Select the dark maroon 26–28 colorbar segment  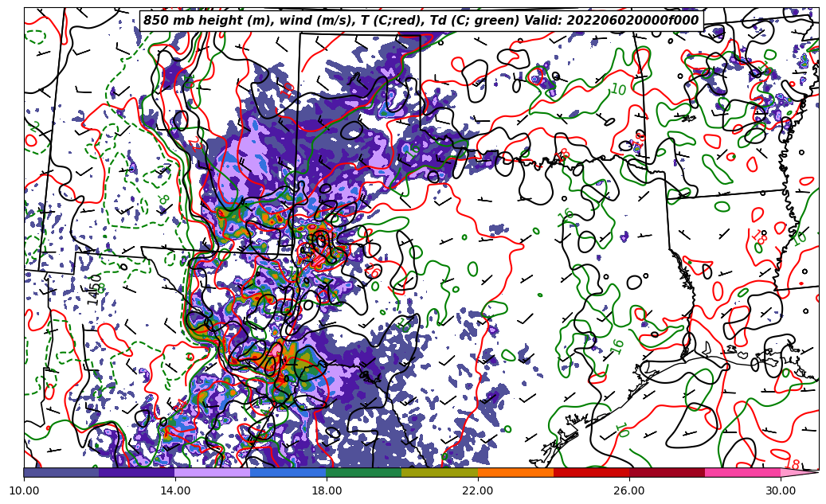click(667, 472)
